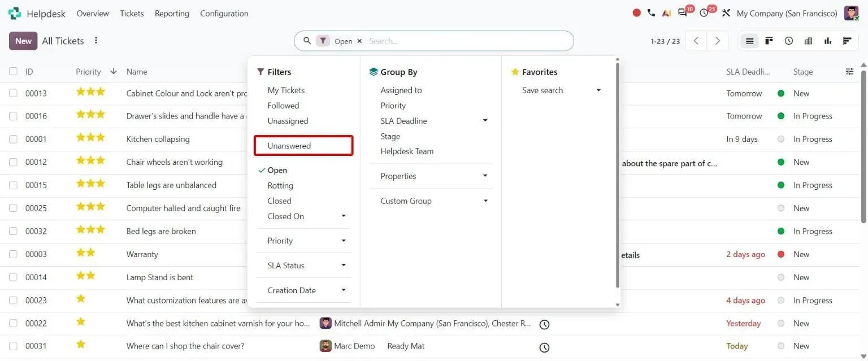This screenshot has height=361, width=868.
Task: Select ticket 00003 checkbox
Action: pyautogui.click(x=13, y=254)
